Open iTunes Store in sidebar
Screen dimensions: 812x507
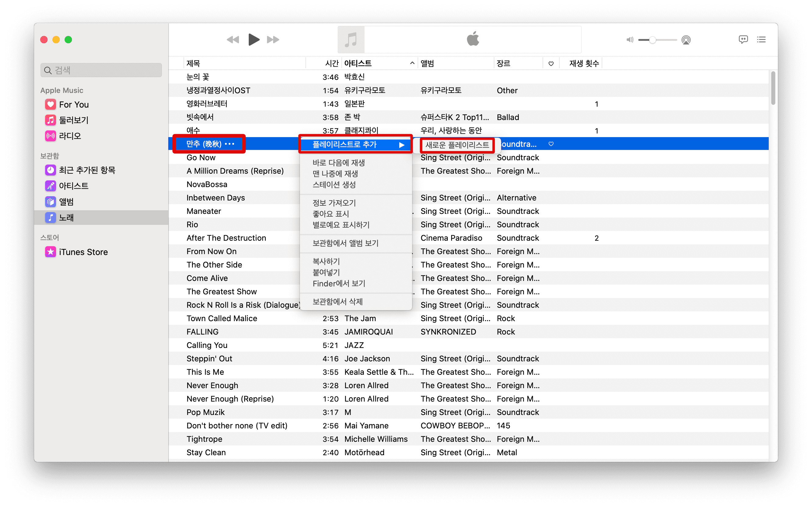pos(83,252)
